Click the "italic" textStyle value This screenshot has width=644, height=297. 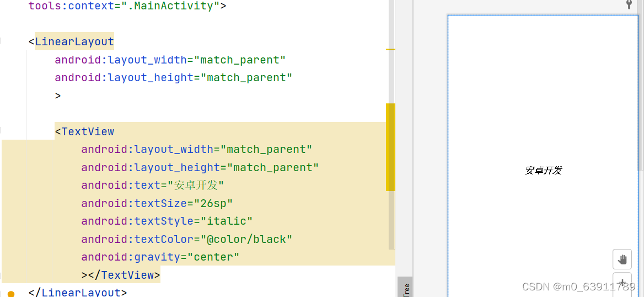[227, 221]
